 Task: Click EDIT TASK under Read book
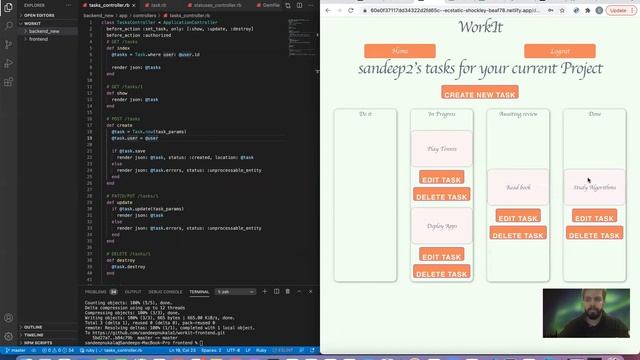(x=518, y=216)
